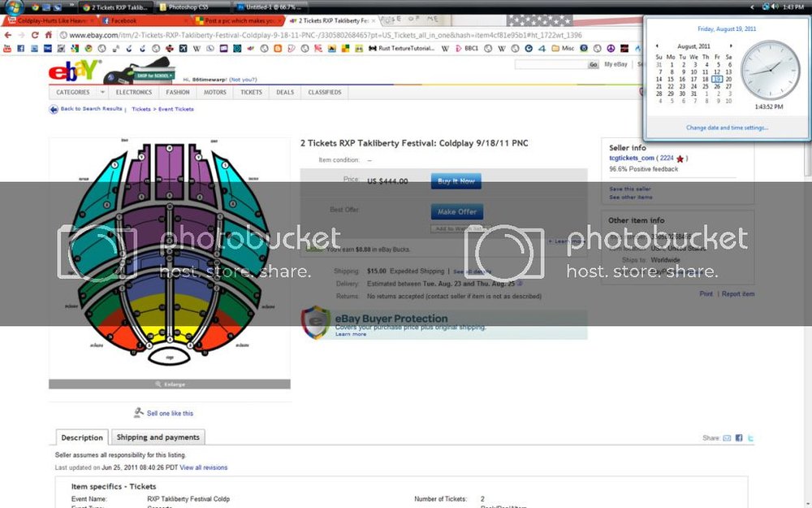Open seller tcgtickets_com profile link
The width and height of the screenshot is (812, 508).
point(632,158)
